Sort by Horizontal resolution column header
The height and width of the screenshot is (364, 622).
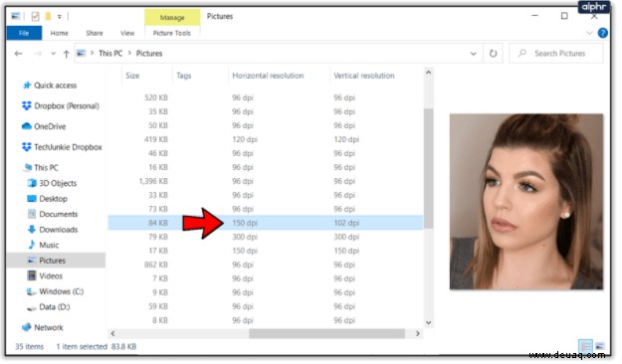[268, 76]
